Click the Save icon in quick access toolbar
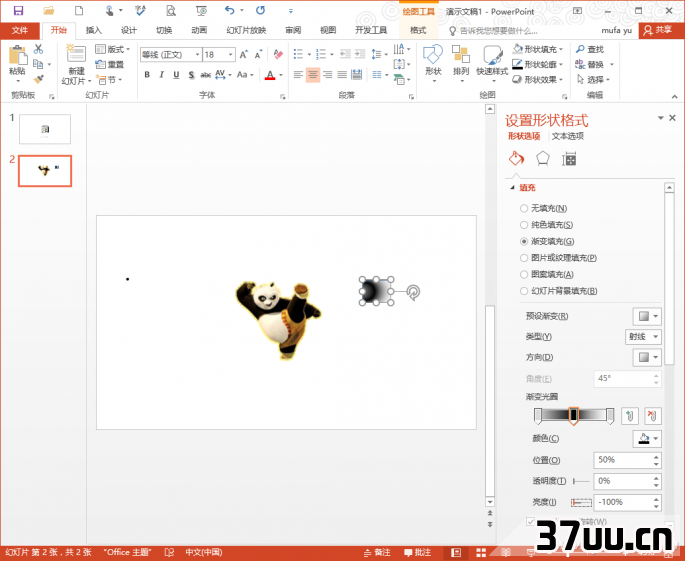The image size is (685, 561). pos(18,10)
